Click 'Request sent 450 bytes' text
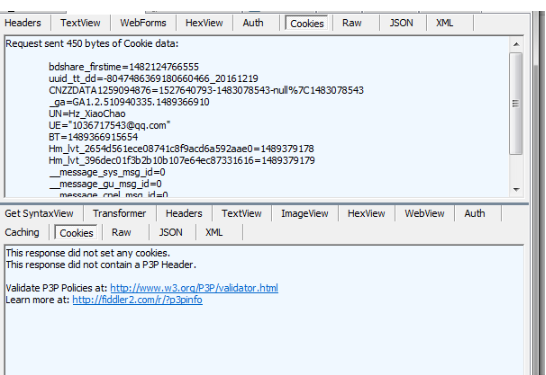 (92, 44)
